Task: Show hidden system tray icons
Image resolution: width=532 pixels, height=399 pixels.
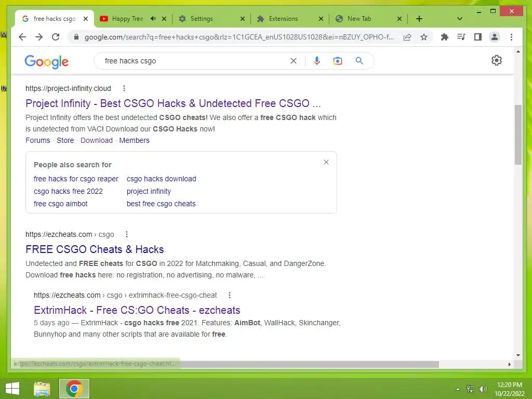Action: (x=458, y=389)
